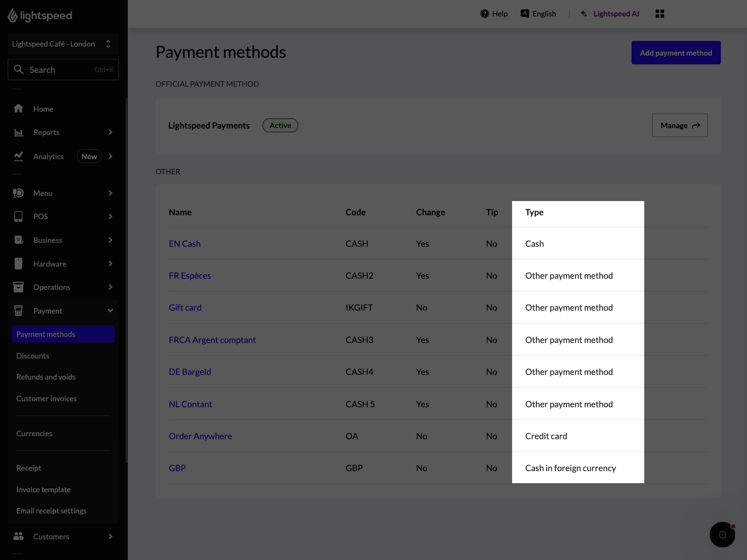The height and width of the screenshot is (560, 747).
Task: Expand the Business submenu chevron
Action: pyautogui.click(x=110, y=240)
